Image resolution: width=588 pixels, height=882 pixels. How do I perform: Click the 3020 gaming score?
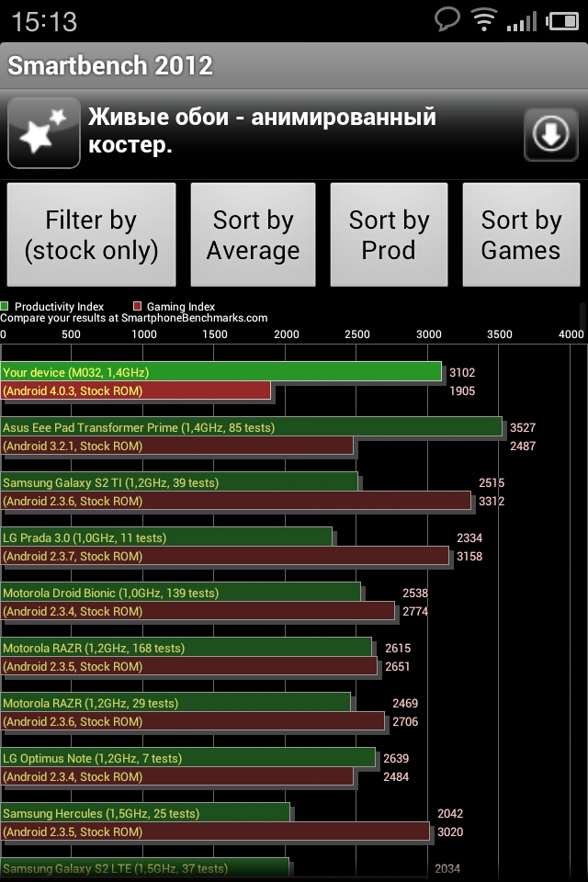450,832
